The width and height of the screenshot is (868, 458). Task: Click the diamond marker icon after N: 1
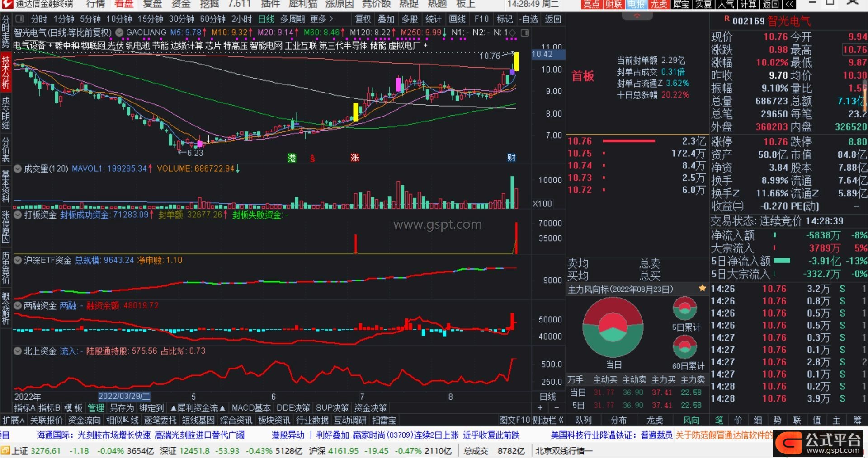pos(512,33)
